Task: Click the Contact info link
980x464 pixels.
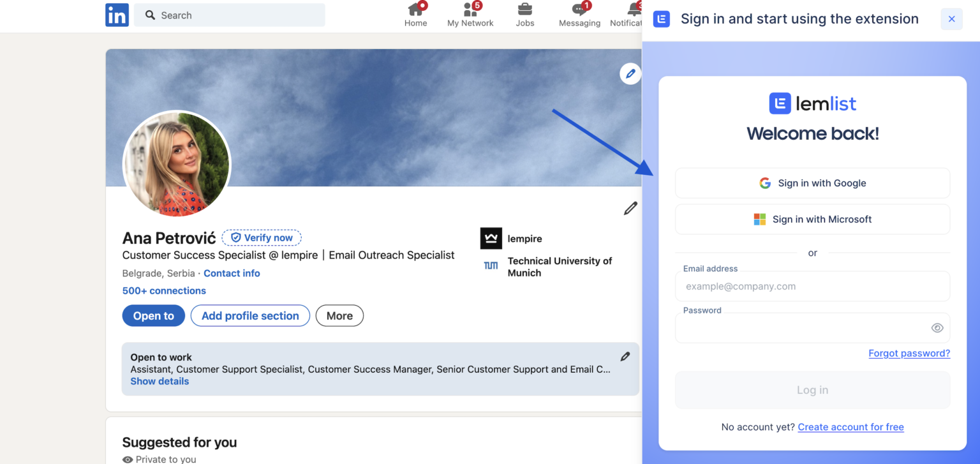Action: tap(231, 273)
